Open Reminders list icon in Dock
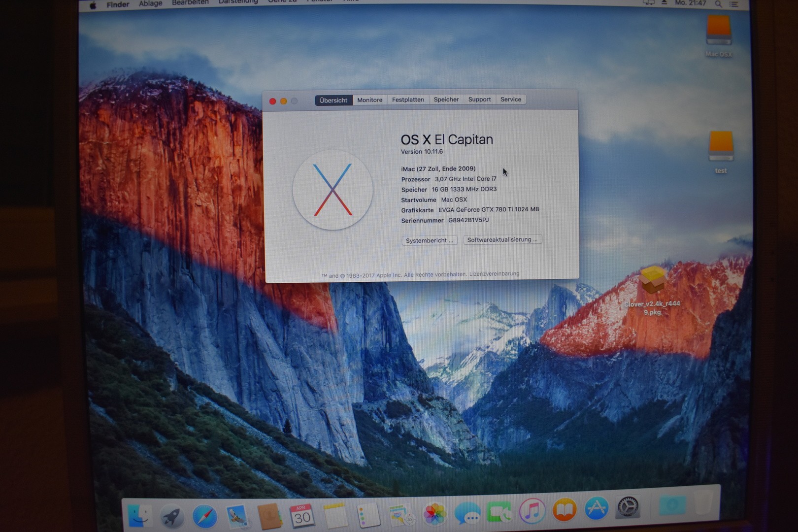Screen dimensions: 798x532 [368, 515]
